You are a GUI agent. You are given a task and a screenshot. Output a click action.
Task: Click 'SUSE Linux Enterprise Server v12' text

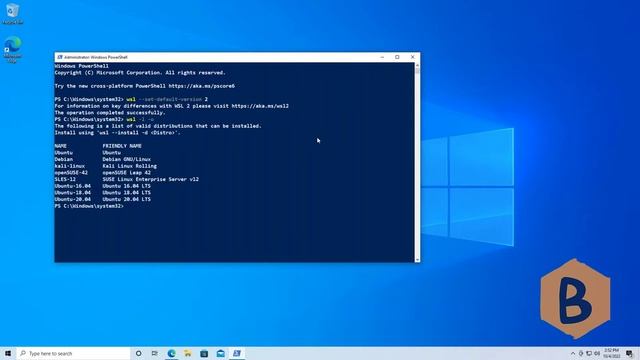tap(151, 179)
